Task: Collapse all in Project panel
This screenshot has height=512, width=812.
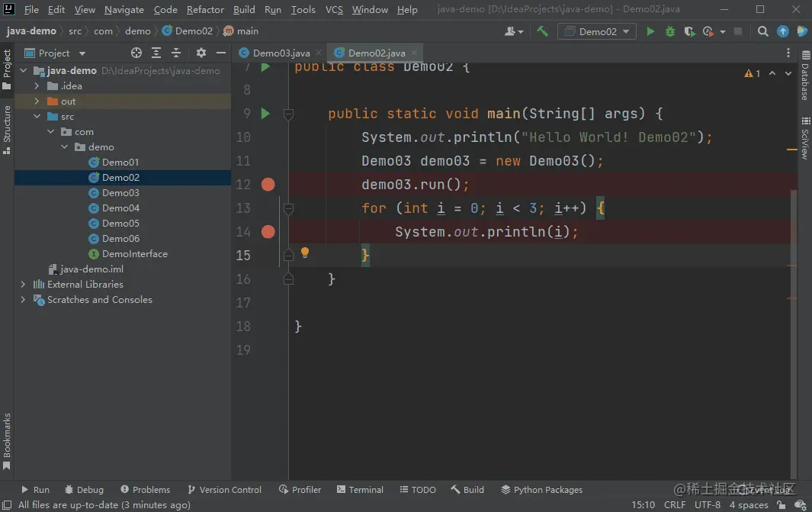Action: (176, 53)
